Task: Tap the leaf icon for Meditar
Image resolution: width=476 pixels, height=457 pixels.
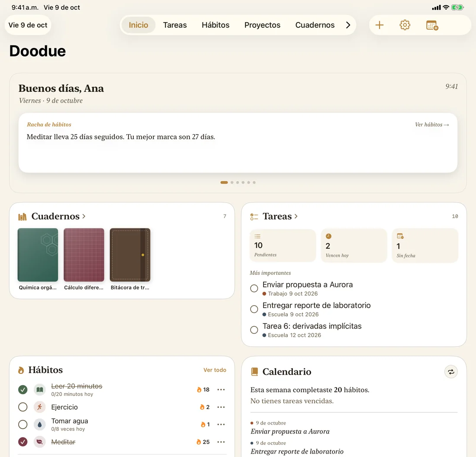Action: (39, 442)
